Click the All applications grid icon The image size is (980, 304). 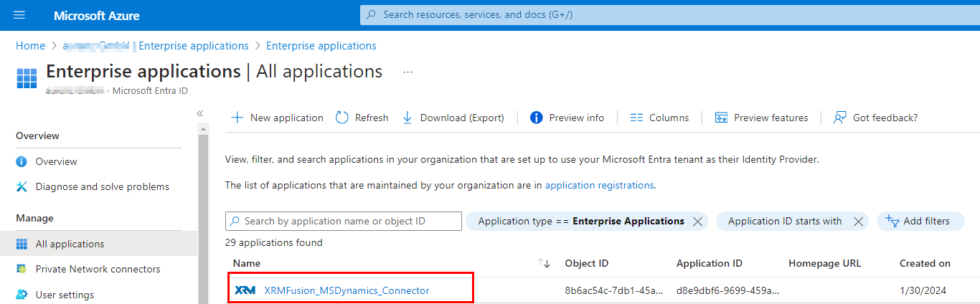[22, 244]
